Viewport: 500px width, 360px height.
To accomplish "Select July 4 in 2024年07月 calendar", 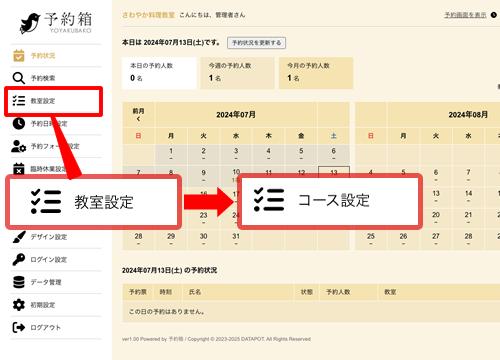I will [268, 154].
